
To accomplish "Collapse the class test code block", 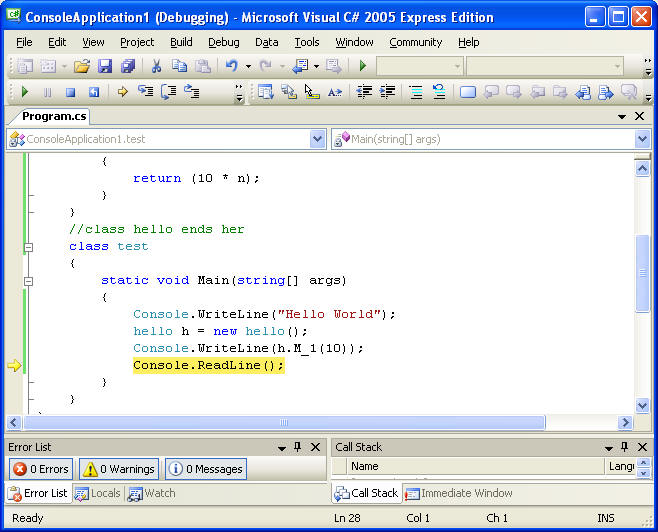I will point(28,247).
